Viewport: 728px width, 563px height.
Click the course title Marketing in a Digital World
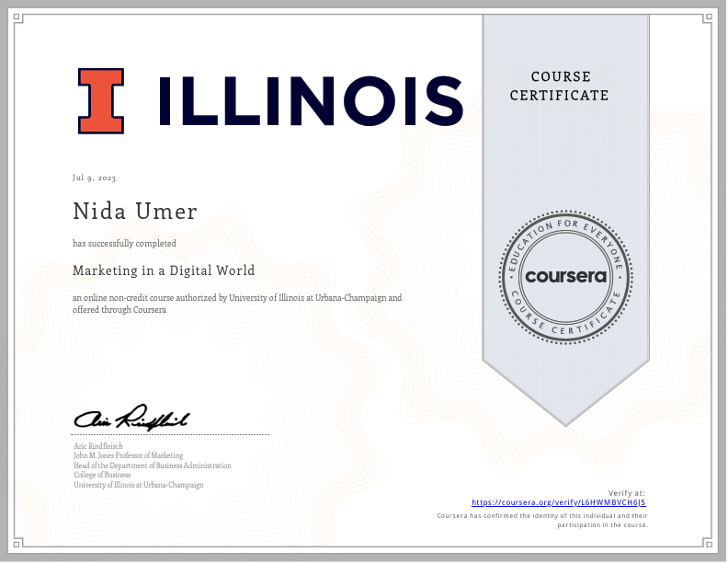click(x=164, y=270)
